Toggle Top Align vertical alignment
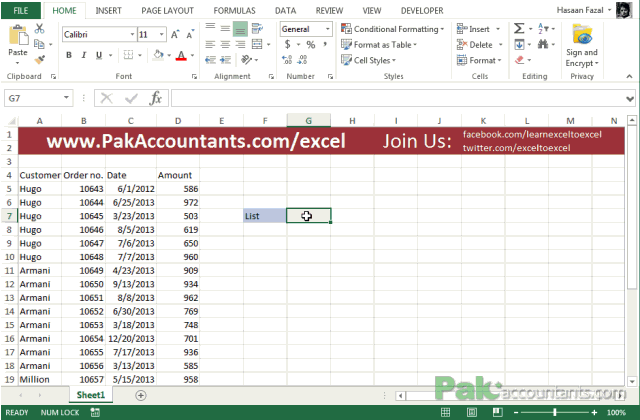640x420 pixels. click(210, 29)
